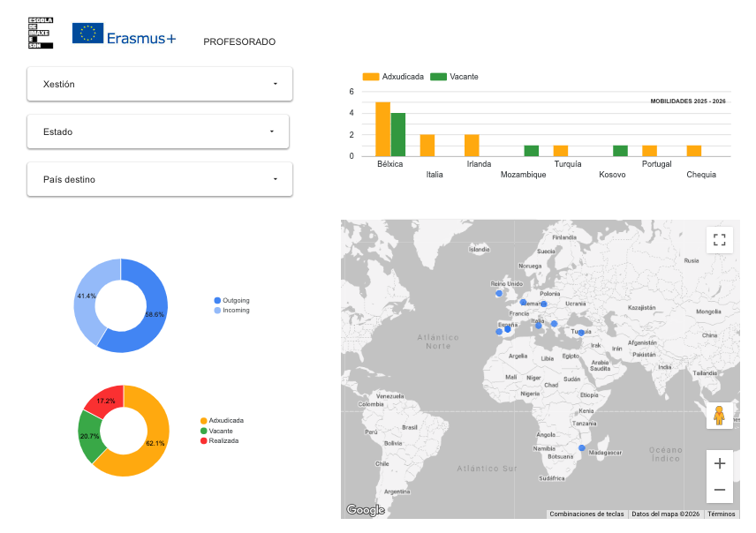Click the Escola de Imaxe e Son logo
Viewport: 756px width, 533px height.
41,33
